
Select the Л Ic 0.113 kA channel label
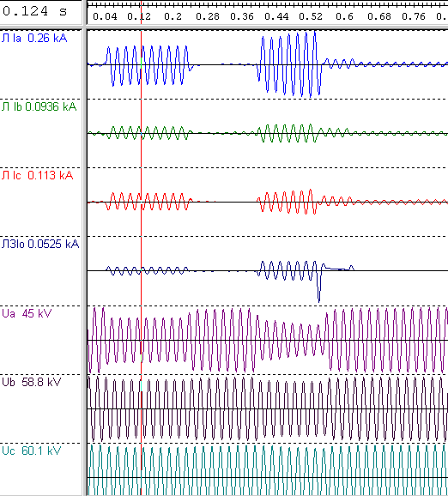(38, 175)
